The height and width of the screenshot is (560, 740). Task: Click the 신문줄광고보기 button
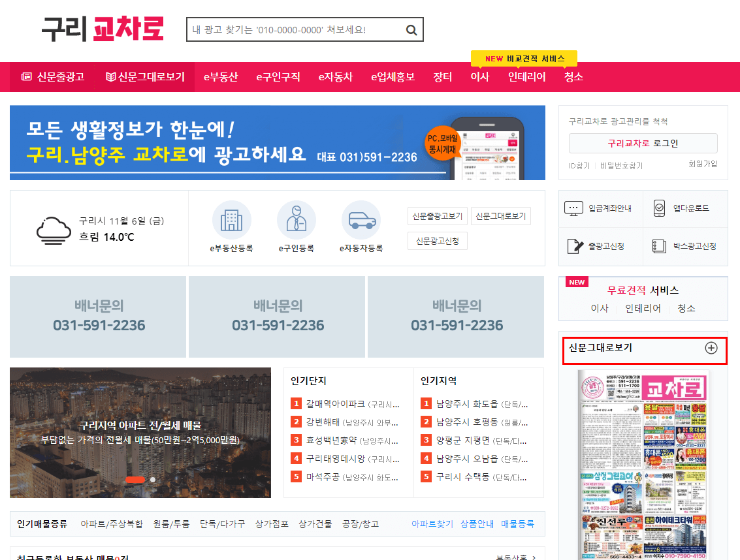coord(438,216)
